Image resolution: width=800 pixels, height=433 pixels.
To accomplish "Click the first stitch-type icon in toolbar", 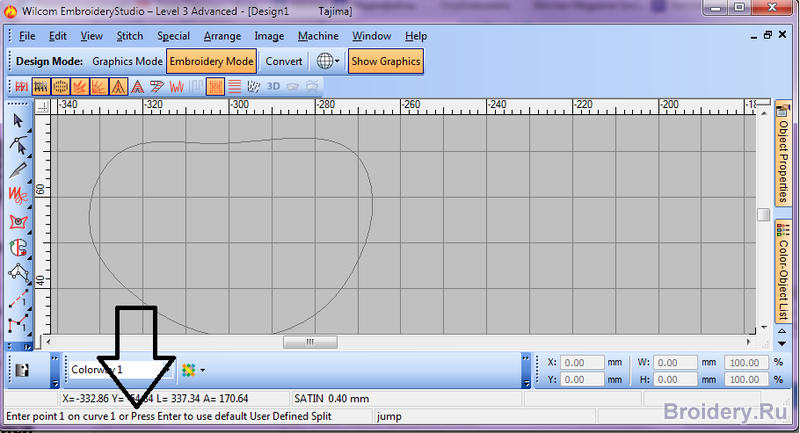I will tap(19, 87).
